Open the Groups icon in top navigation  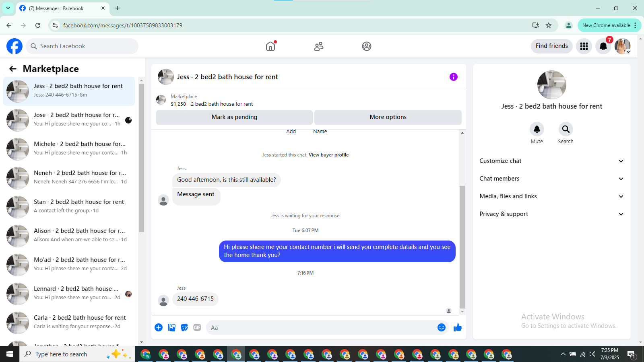click(x=367, y=46)
